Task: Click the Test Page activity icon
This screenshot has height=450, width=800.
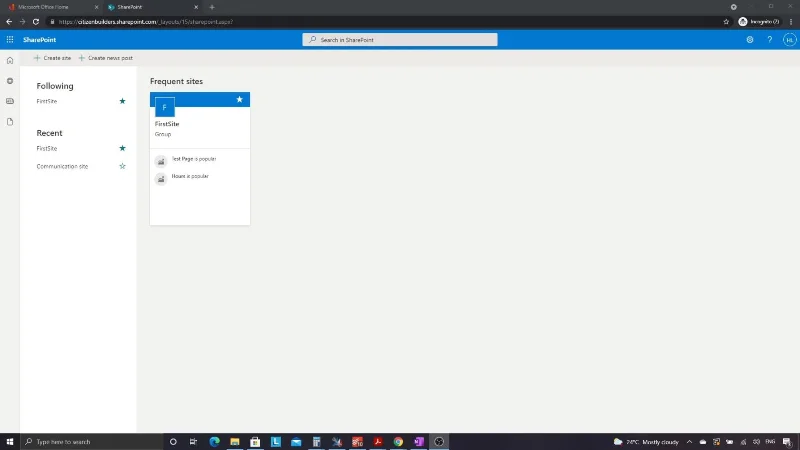Action: tap(161, 161)
